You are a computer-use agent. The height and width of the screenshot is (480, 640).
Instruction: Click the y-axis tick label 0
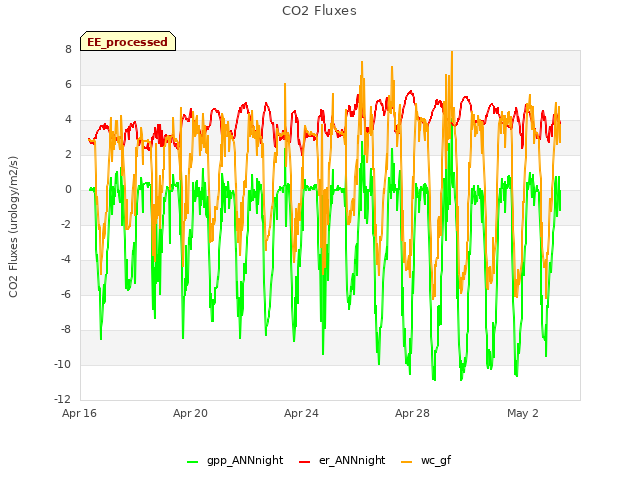[68, 189]
